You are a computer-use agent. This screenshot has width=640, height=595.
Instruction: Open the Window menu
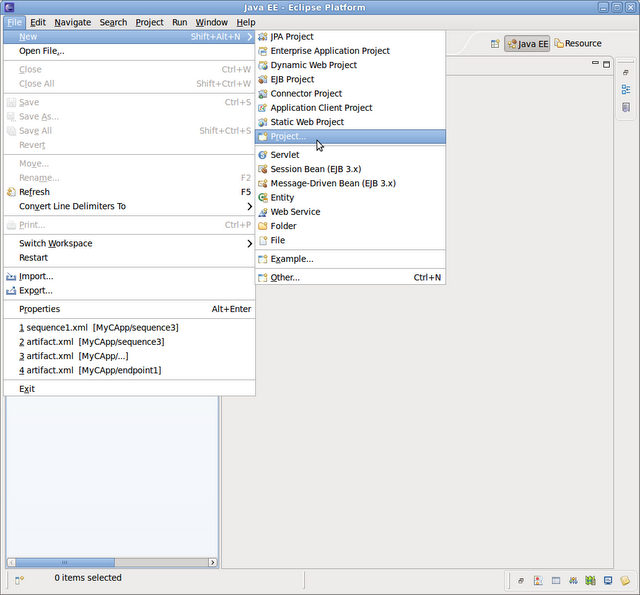[x=211, y=22]
